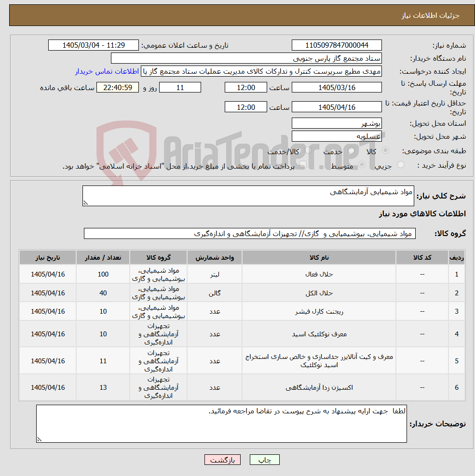Image resolution: width=475 pixels, height=476 pixels.
Task: Click the unit cell لیتر
Action: [x=215, y=274]
